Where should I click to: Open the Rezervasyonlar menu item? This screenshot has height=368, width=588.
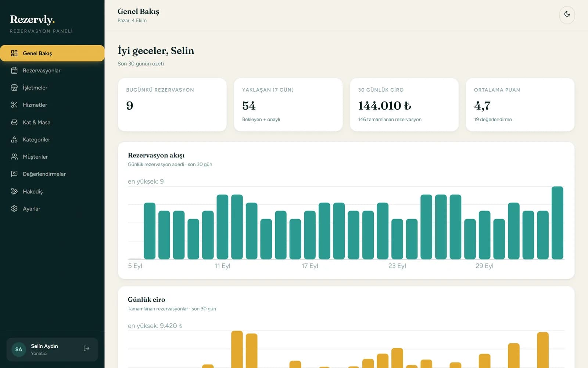(52, 70)
